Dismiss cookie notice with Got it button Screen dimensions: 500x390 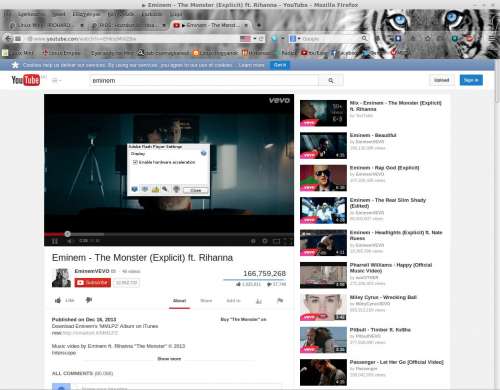(x=280, y=65)
